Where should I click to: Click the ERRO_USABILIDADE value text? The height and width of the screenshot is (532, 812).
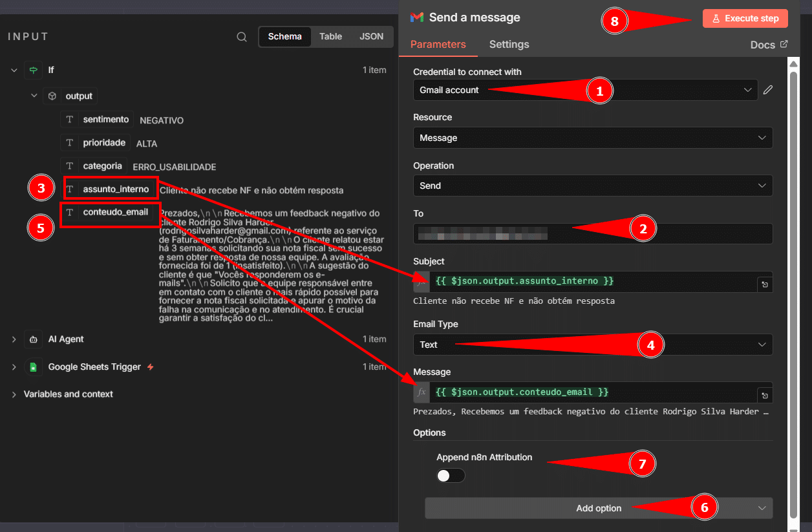175,167
